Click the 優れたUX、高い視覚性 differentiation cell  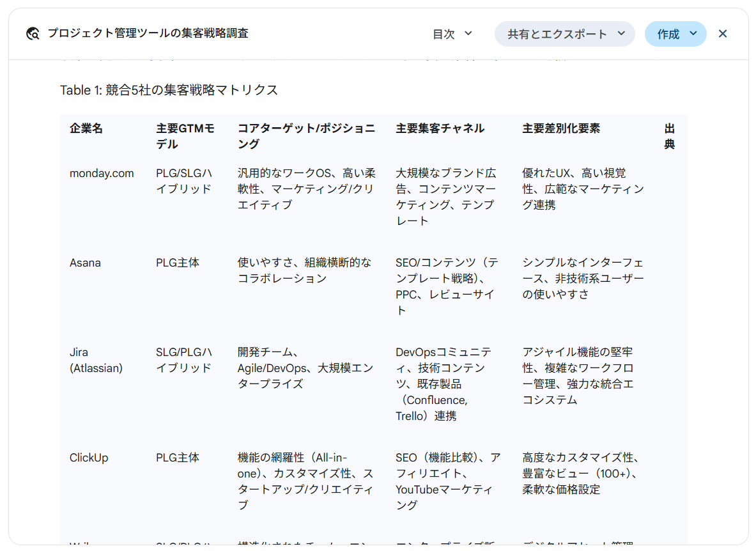coord(583,189)
